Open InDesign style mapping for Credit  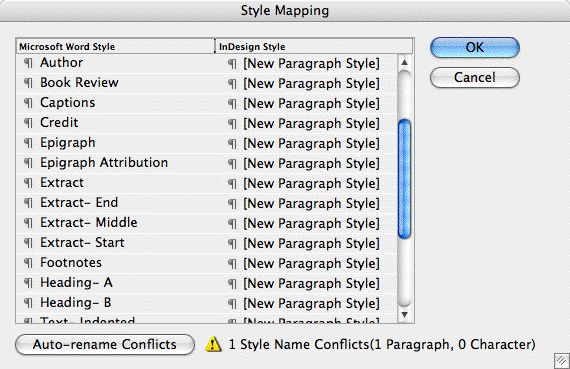312,124
